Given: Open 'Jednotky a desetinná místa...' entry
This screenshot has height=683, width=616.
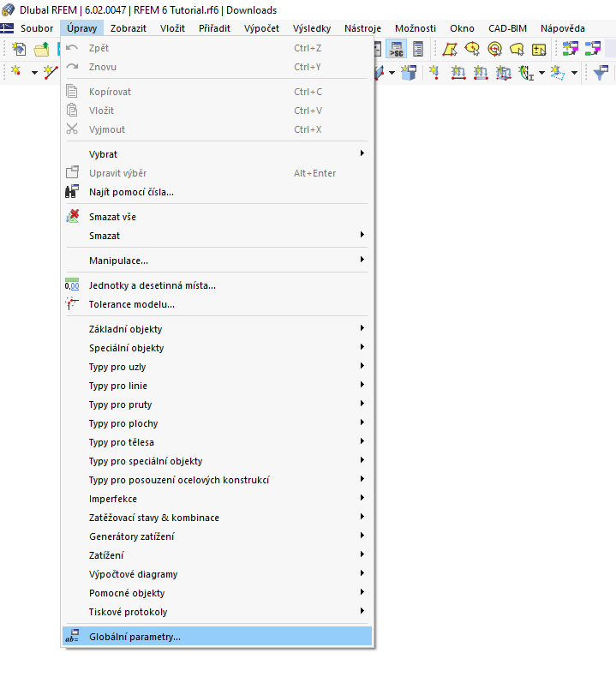Looking at the screenshot, I should coord(217,285).
